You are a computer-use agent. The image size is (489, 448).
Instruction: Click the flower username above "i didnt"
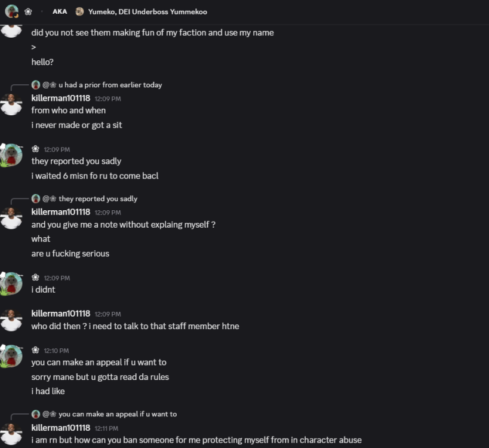(x=35, y=278)
